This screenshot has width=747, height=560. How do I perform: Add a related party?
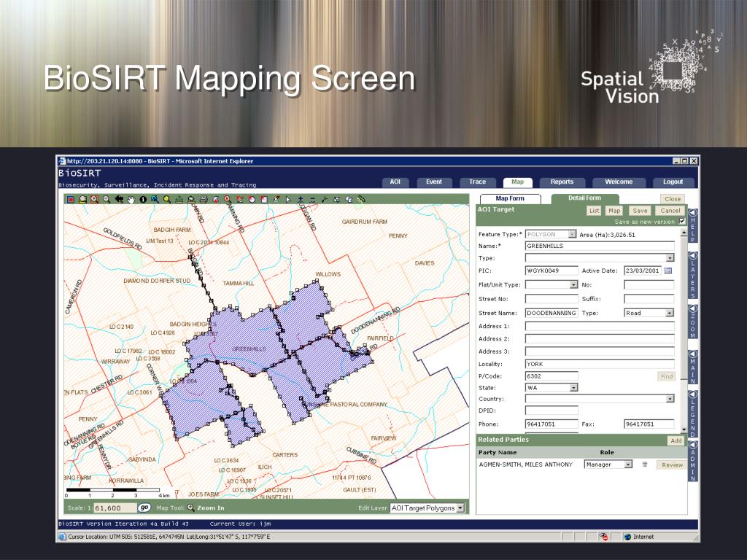[676, 440]
